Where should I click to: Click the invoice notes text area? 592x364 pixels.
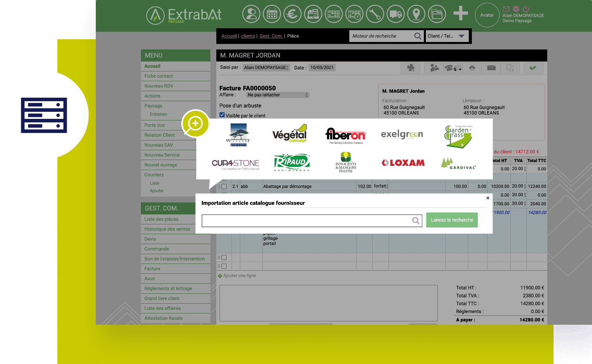[328, 303]
